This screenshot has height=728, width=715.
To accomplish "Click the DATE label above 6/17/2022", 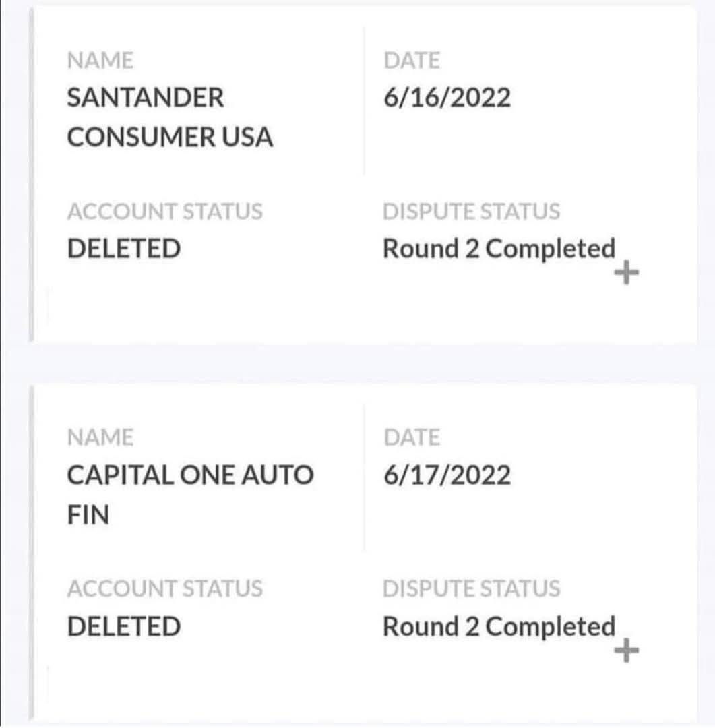I will click(x=411, y=438).
